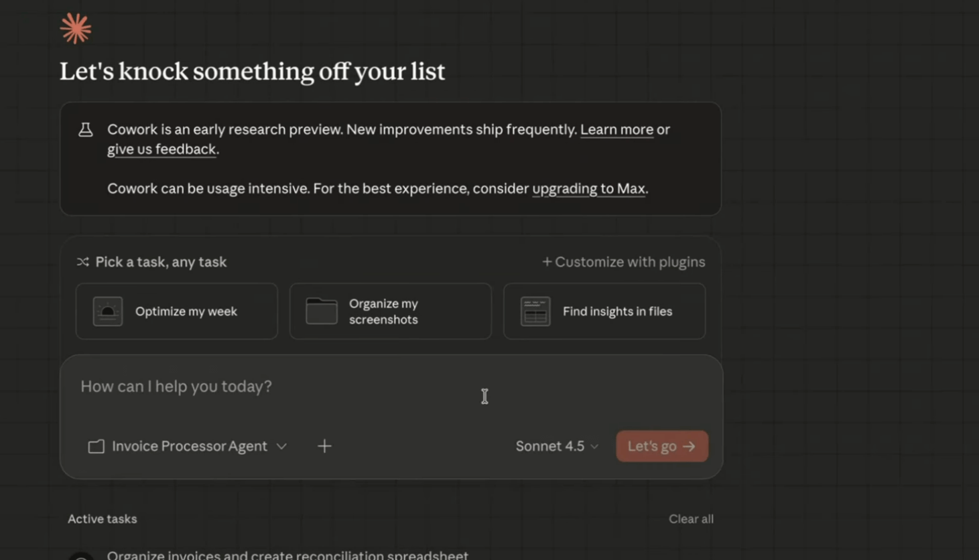The image size is (979, 560).
Task: Click the Organize my screenshots folder icon
Action: coord(322,311)
